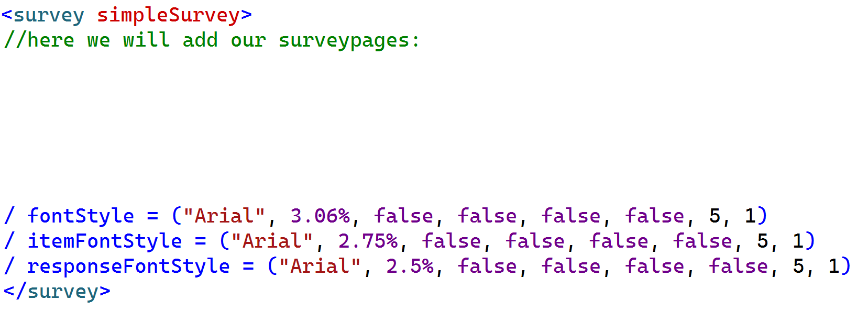Click the 3.06% font size value
This screenshot has width=868, height=311.
[320, 216]
